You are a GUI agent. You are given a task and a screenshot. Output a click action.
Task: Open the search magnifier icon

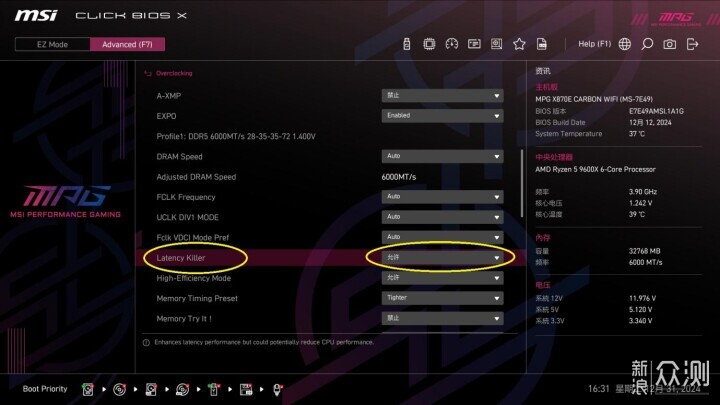coord(647,44)
